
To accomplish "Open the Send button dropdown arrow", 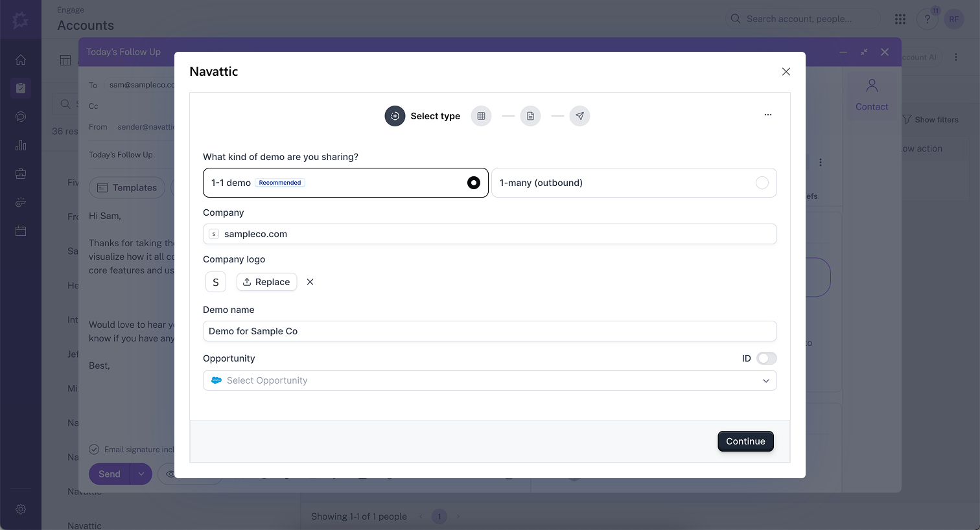I will (141, 474).
